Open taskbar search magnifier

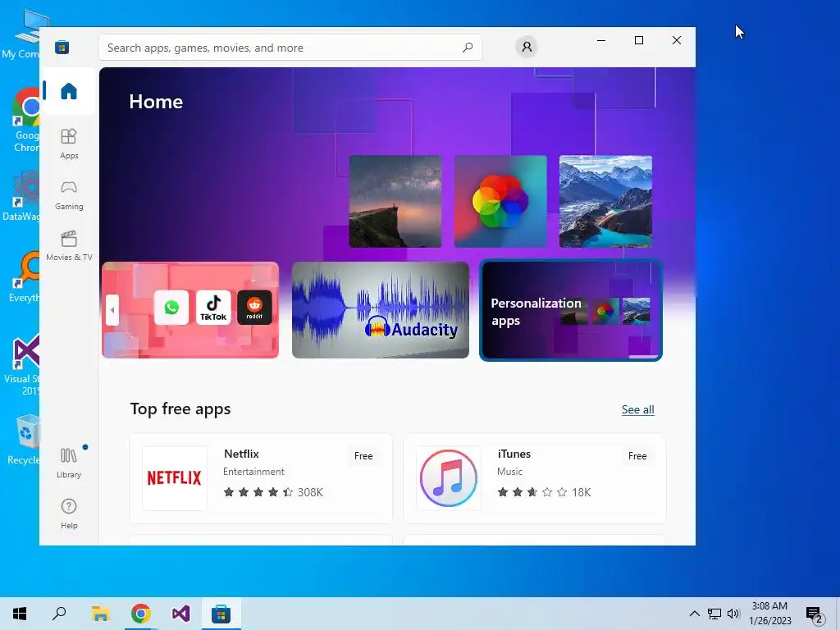click(59, 614)
